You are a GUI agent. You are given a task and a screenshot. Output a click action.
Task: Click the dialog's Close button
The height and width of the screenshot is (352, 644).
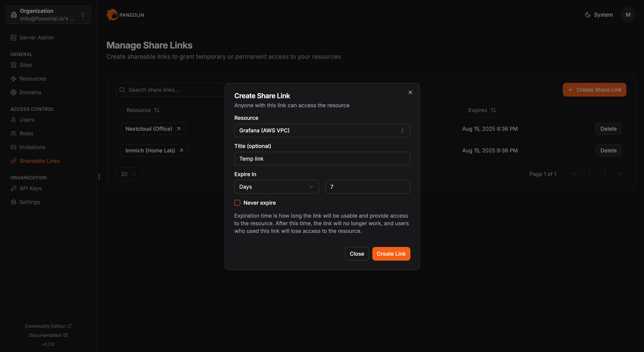(357, 254)
